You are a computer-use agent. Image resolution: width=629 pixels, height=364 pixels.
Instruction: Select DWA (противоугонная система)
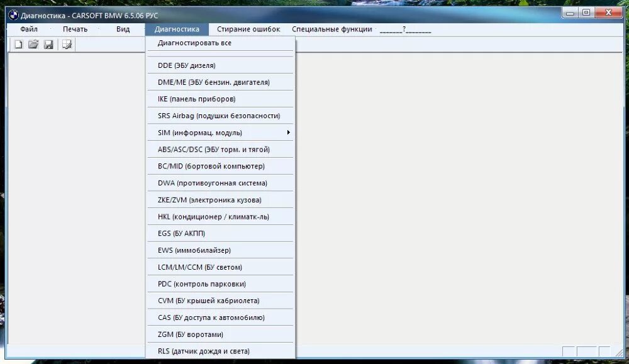(220, 183)
